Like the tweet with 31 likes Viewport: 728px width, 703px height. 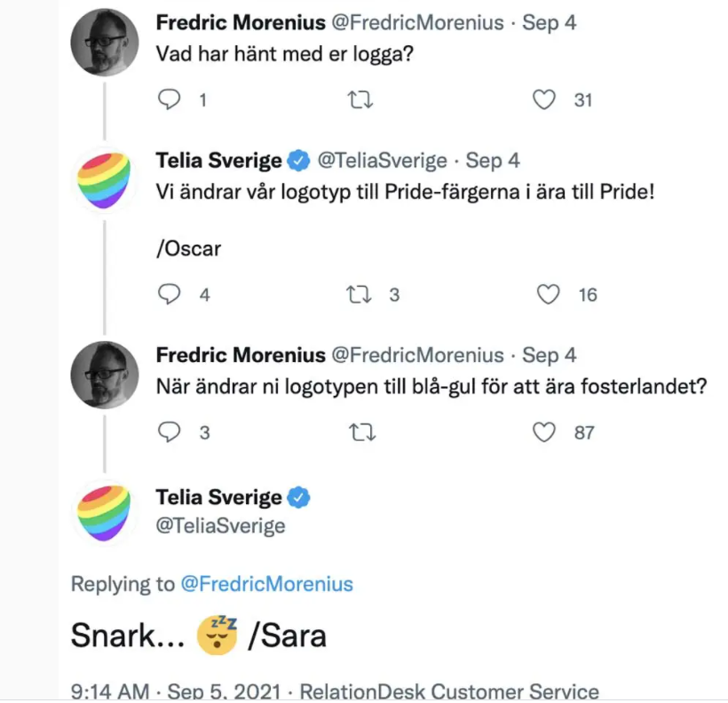[544, 100]
